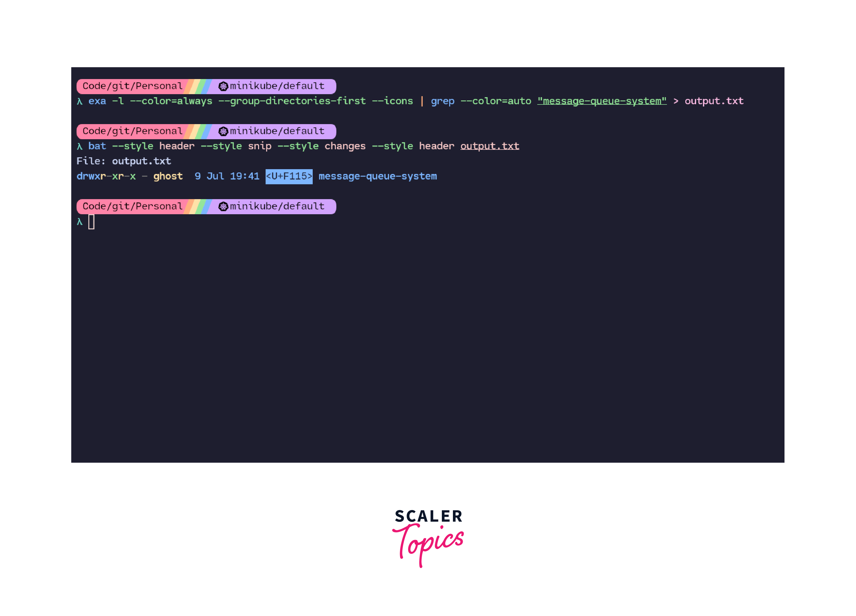Click the empty terminal cursor block

tap(91, 222)
